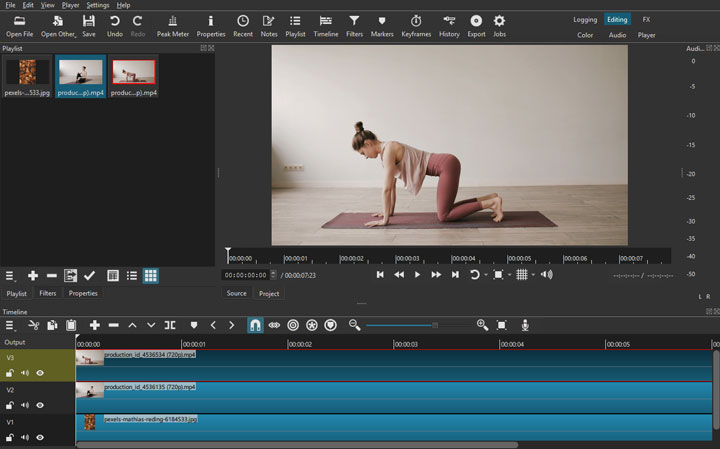
Task: Split the clip at the playhead
Action: [170, 325]
